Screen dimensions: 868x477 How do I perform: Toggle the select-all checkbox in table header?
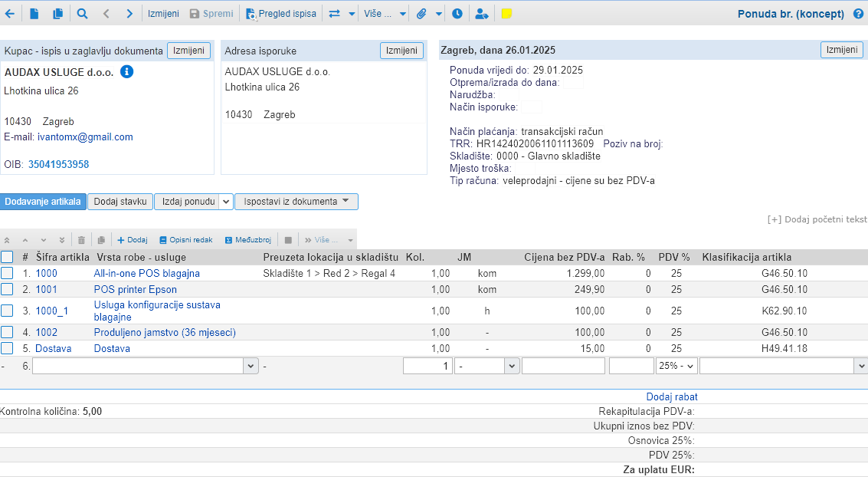7,257
